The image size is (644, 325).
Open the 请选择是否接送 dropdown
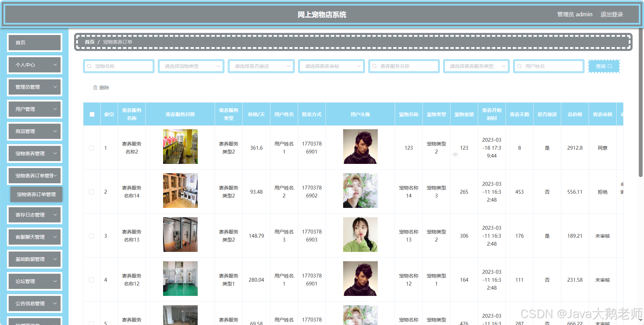tap(261, 66)
